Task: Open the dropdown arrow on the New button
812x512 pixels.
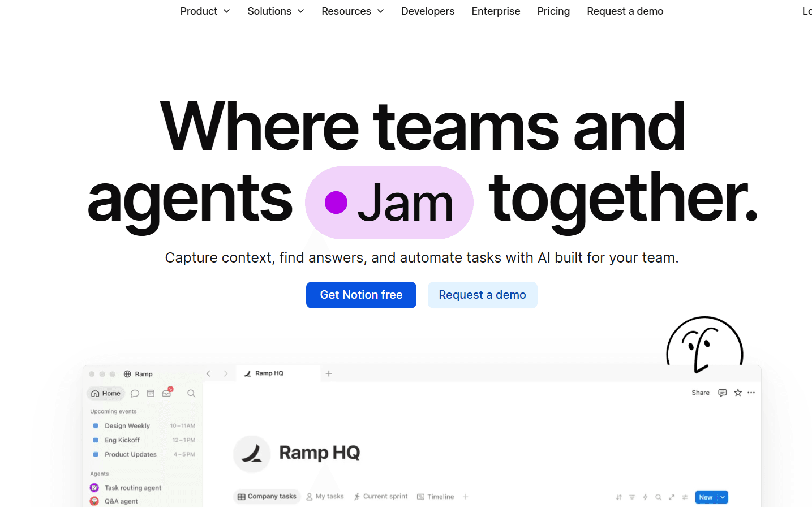Action: point(723,497)
